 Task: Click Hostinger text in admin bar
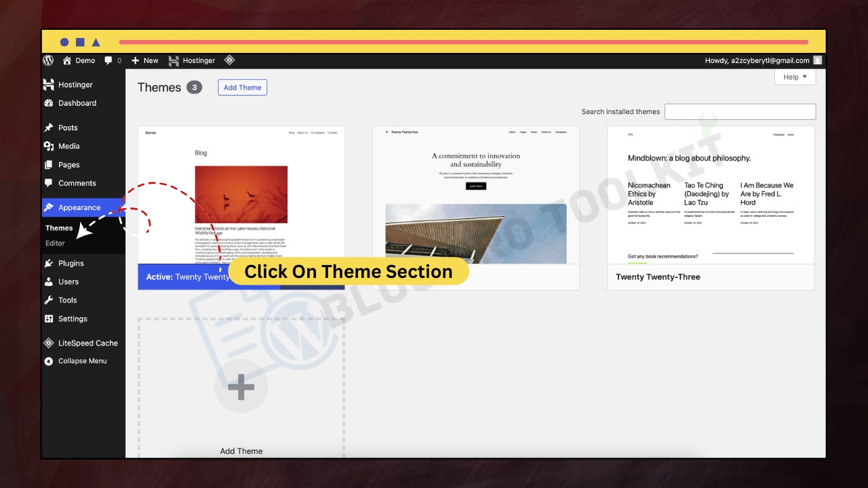199,60
